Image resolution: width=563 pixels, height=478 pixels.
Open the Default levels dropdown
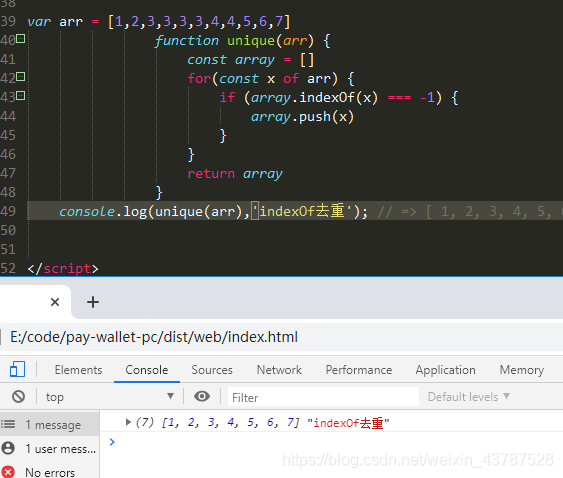tap(469, 397)
